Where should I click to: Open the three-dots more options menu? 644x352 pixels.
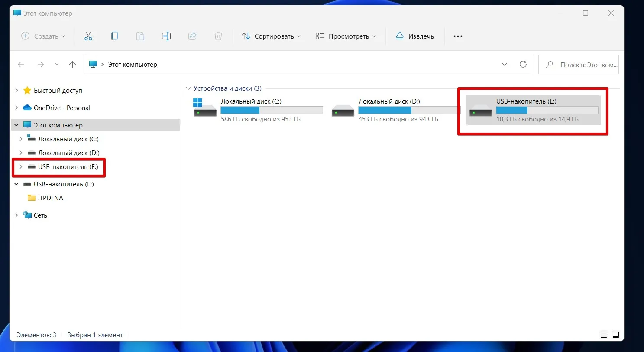[458, 36]
